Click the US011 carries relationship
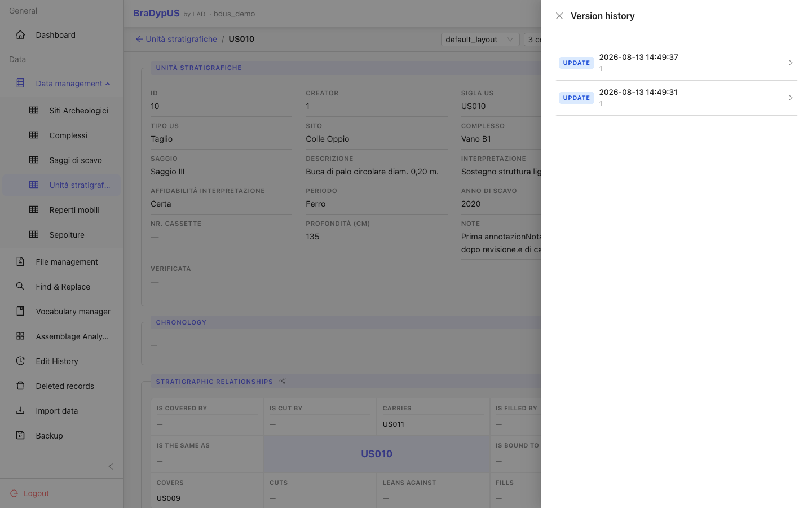Screen dimensions: 812x508 tap(394, 424)
